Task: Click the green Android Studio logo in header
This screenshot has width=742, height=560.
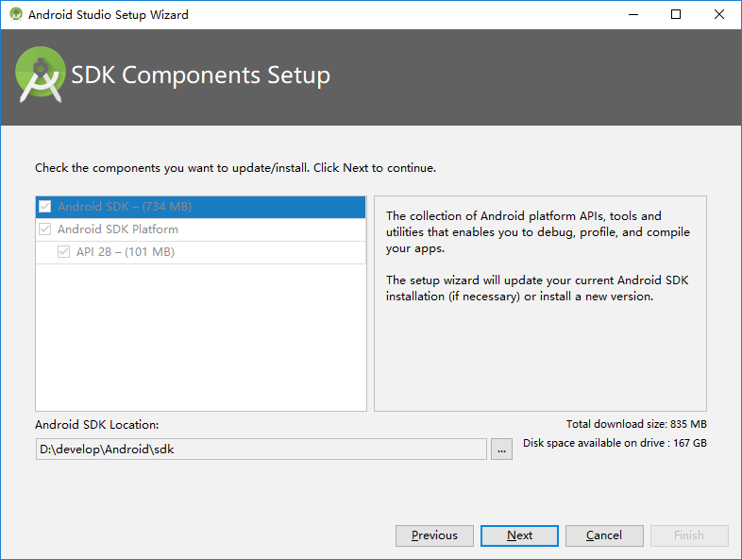Action: (x=41, y=76)
